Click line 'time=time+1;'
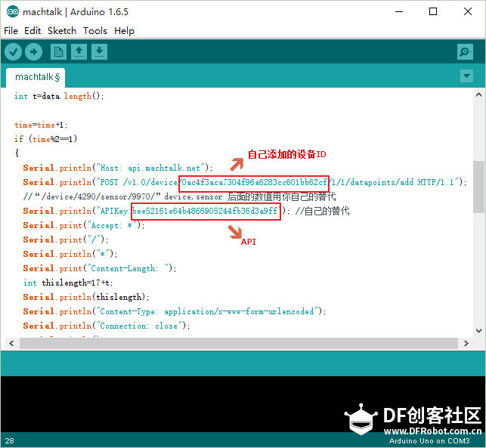The width and height of the screenshot is (486, 448). point(41,125)
